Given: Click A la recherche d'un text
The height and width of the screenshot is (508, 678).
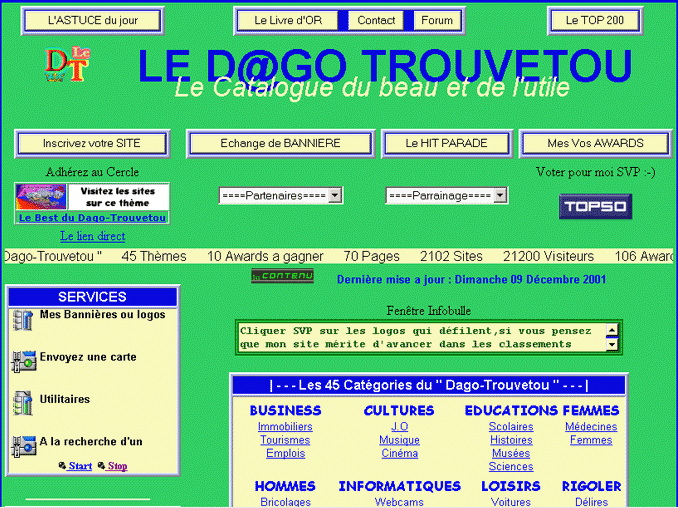Looking at the screenshot, I should [91, 441].
